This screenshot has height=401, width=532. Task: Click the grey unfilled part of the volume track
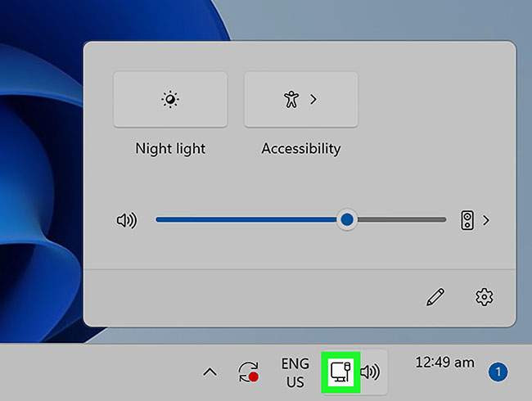point(401,220)
